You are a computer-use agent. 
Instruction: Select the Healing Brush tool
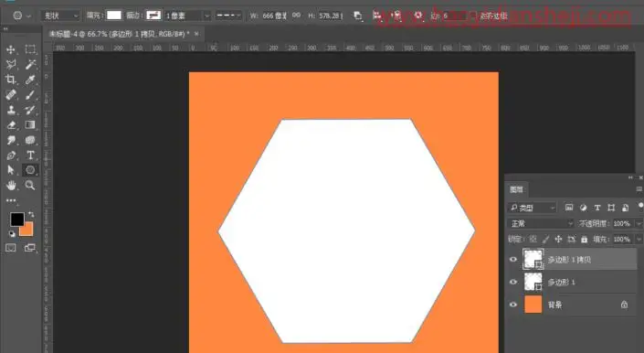pos(11,94)
